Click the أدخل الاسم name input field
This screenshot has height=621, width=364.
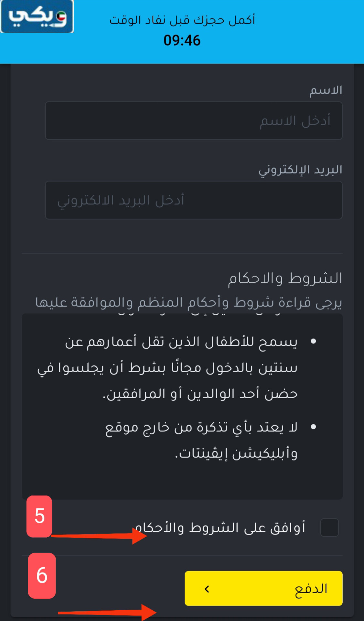tap(194, 121)
